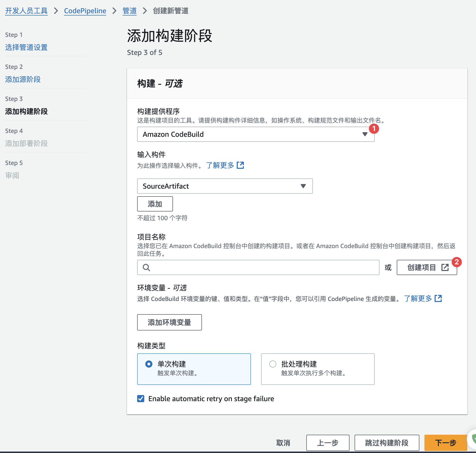Click the 添加 input artifact button
The width and height of the screenshot is (476, 453).
155,204
